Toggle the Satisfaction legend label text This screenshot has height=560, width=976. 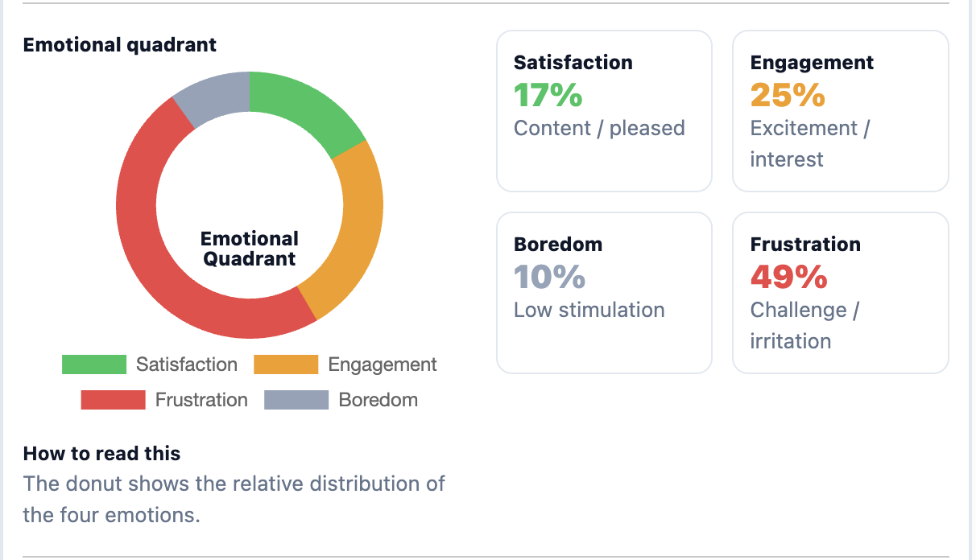(x=187, y=364)
